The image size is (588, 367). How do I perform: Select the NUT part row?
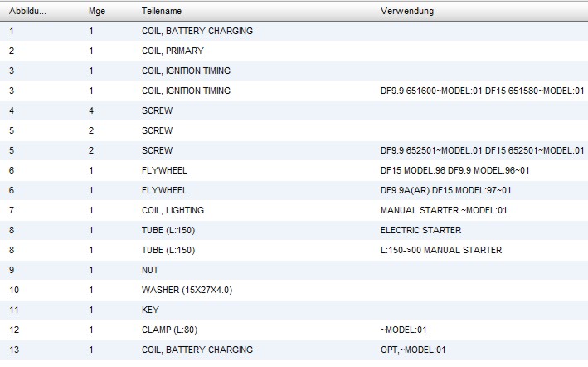[150, 270]
